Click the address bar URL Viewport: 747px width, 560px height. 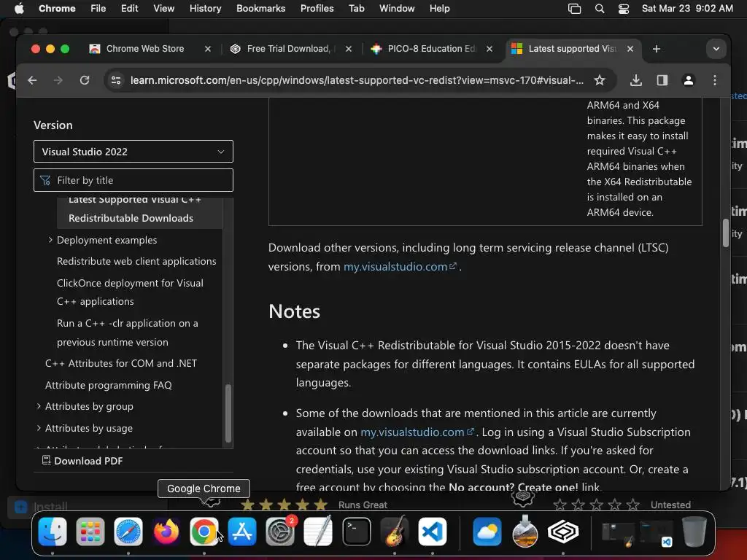(x=357, y=80)
